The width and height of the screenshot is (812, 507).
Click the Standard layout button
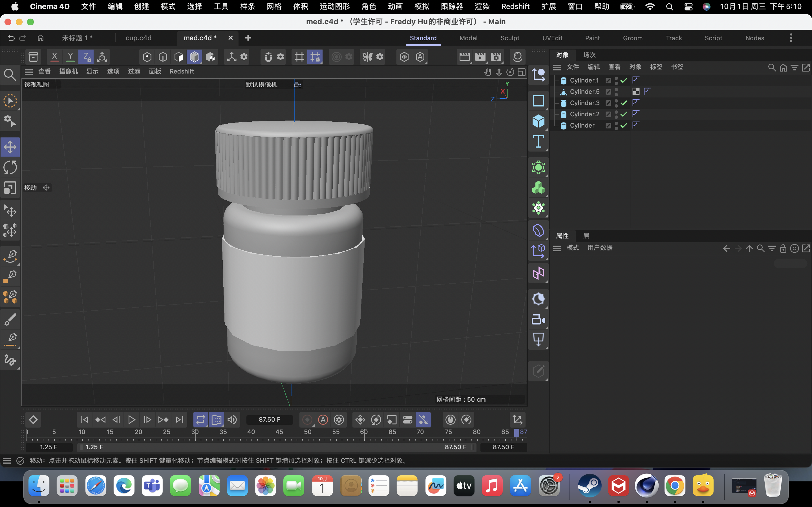[x=423, y=38]
